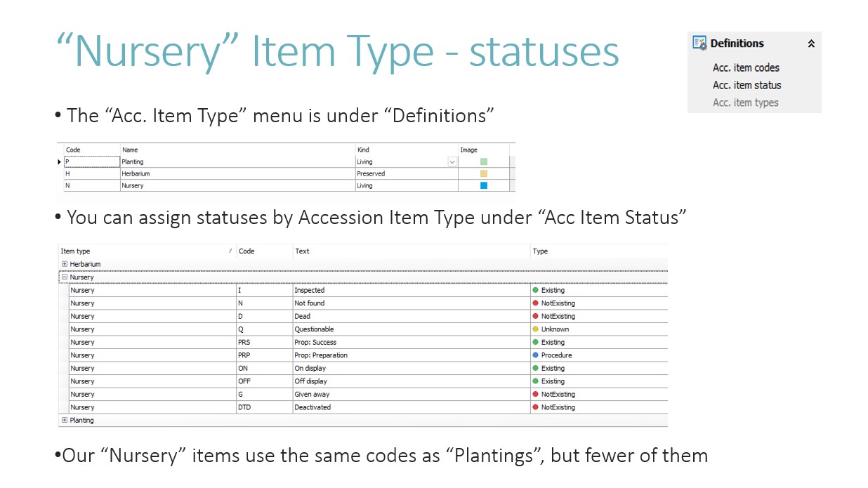The width and height of the screenshot is (868, 488).
Task: Click the Code cell containing P
Action: pyautogui.click(x=91, y=162)
